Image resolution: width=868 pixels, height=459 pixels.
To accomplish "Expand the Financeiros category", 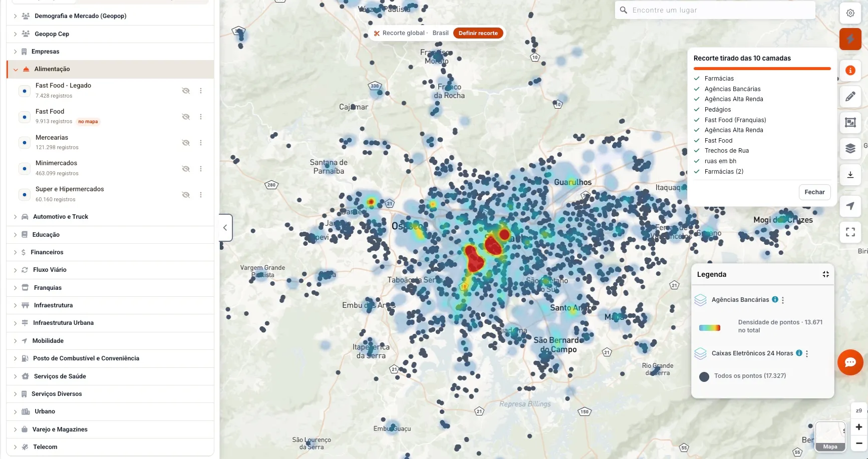I will click(x=110, y=252).
